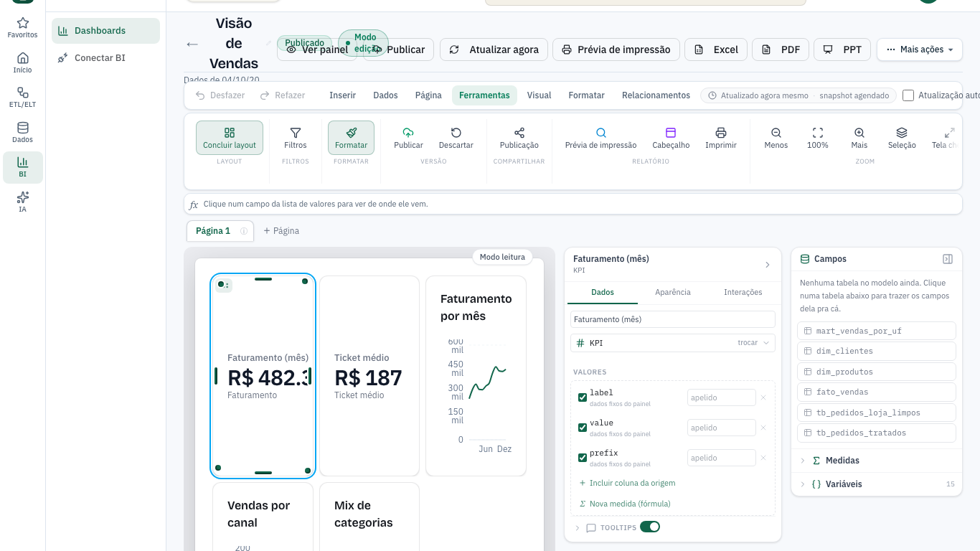Click the Imprimir printer icon
This screenshot has height=551, width=980.
click(x=721, y=138)
